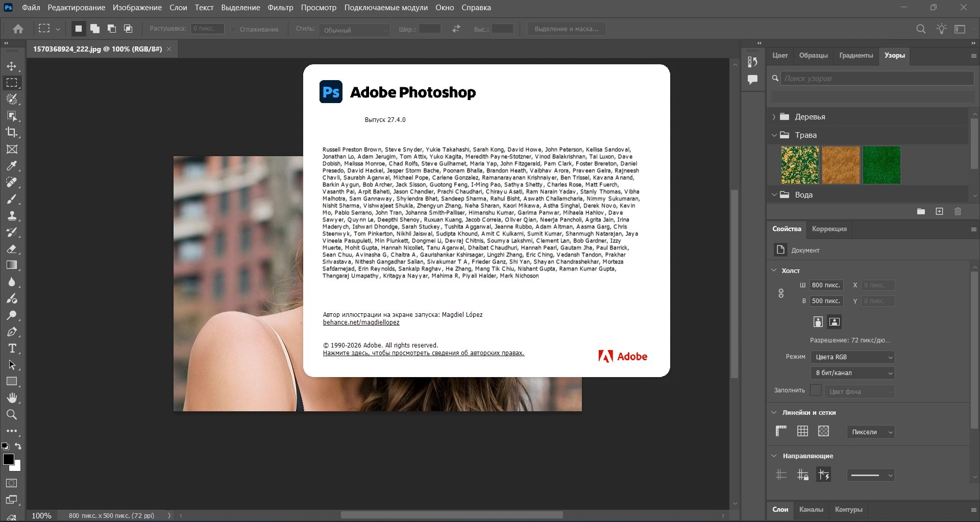Open the Режим Цвета RGB dropdown
The image size is (980, 522).
pos(853,357)
